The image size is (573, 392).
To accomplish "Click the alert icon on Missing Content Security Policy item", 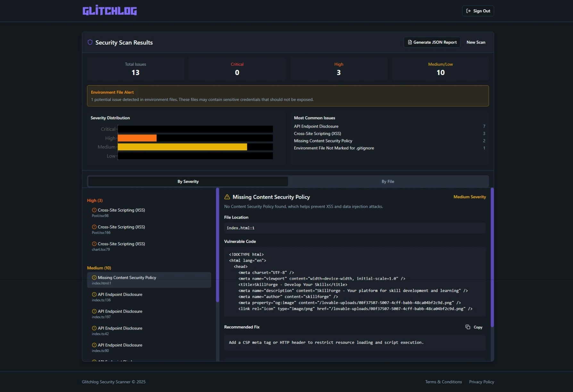I will [x=94, y=277].
